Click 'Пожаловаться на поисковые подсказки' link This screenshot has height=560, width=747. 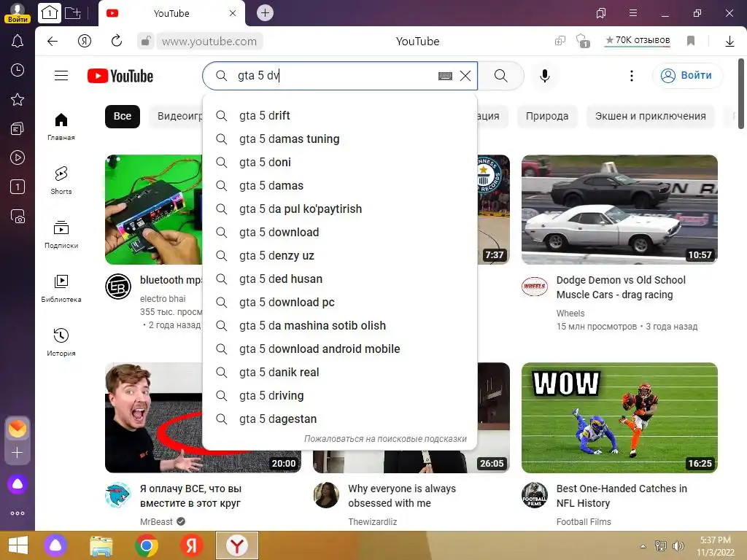pos(385,438)
